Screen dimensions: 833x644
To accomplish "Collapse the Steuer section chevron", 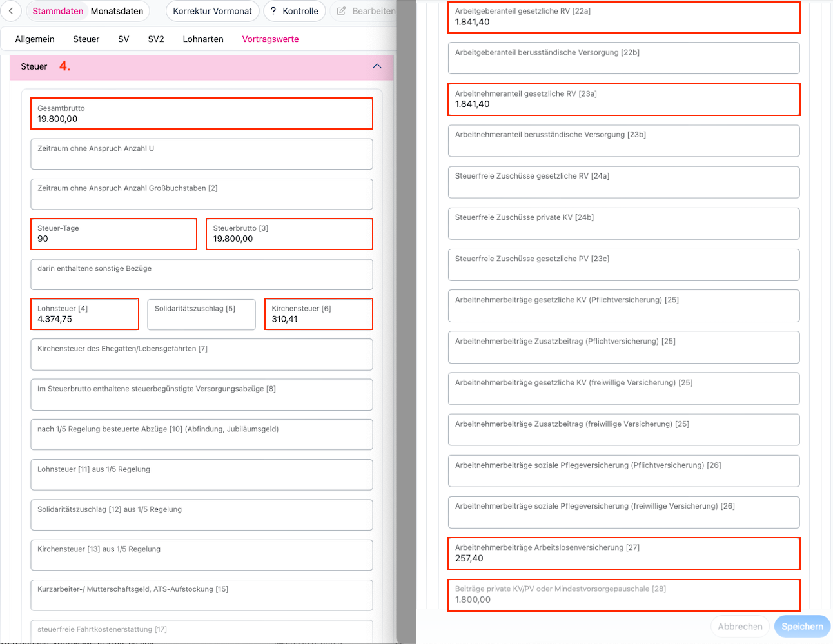I will coord(377,66).
